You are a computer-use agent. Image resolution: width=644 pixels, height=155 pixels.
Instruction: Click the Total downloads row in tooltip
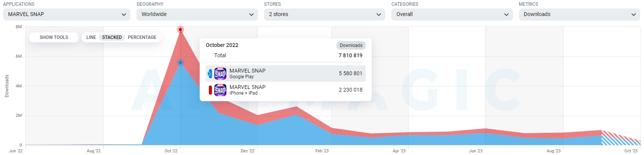coord(286,56)
